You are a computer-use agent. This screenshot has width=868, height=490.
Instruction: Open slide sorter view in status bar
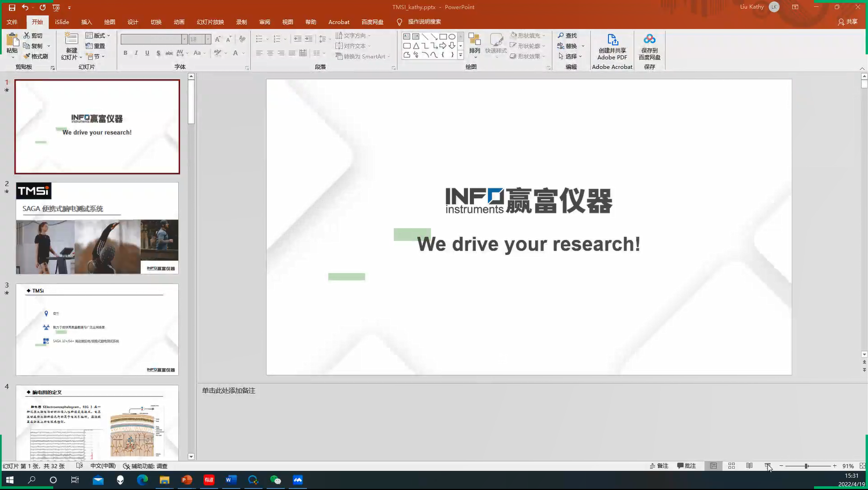[x=731, y=466]
